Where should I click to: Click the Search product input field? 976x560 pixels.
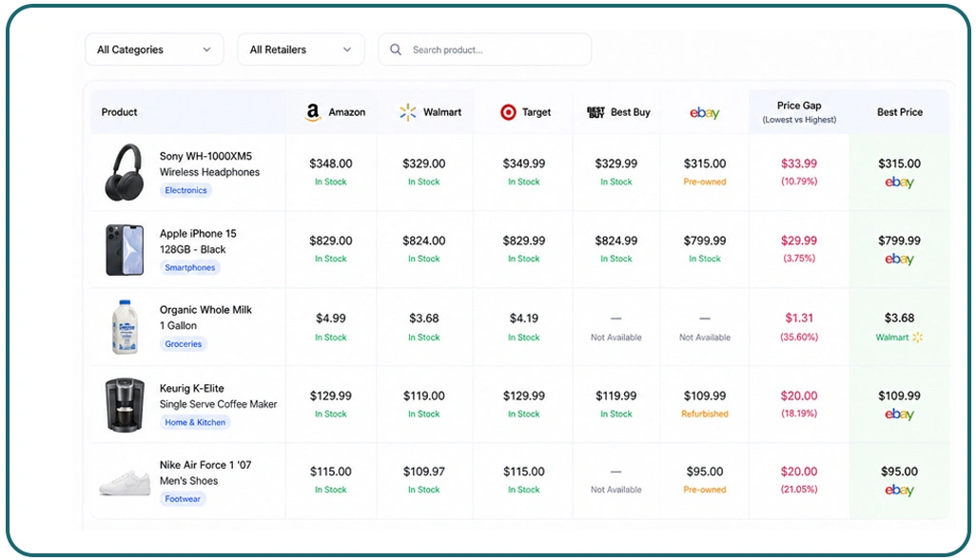pos(485,49)
